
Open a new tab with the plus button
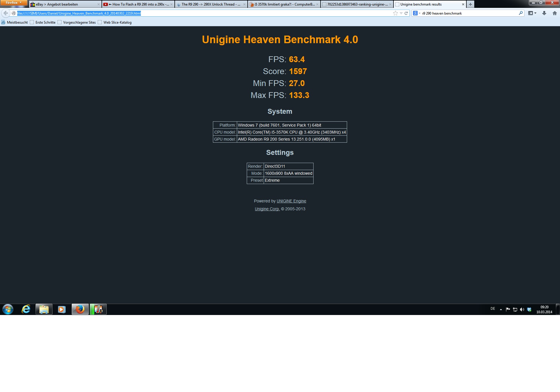[470, 4]
